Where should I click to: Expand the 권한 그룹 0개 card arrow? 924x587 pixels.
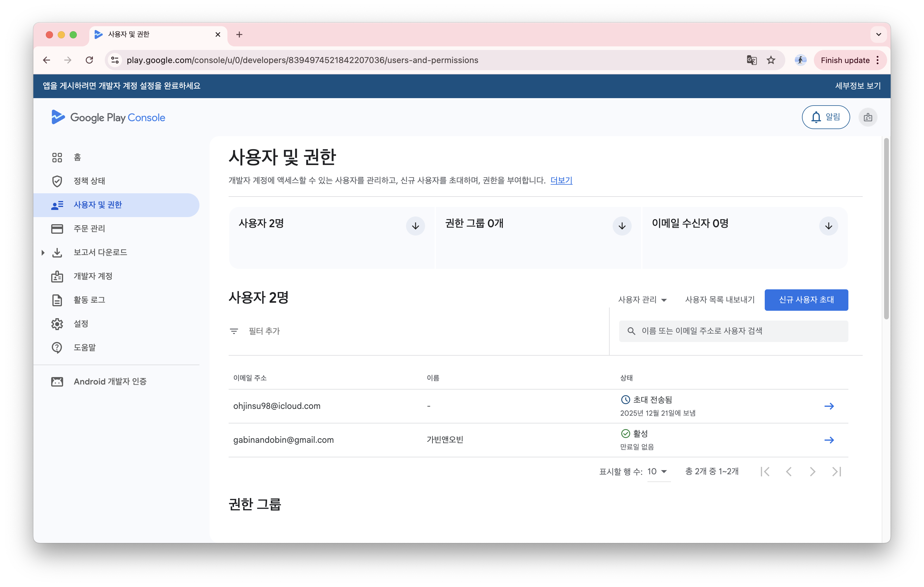point(622,226)
